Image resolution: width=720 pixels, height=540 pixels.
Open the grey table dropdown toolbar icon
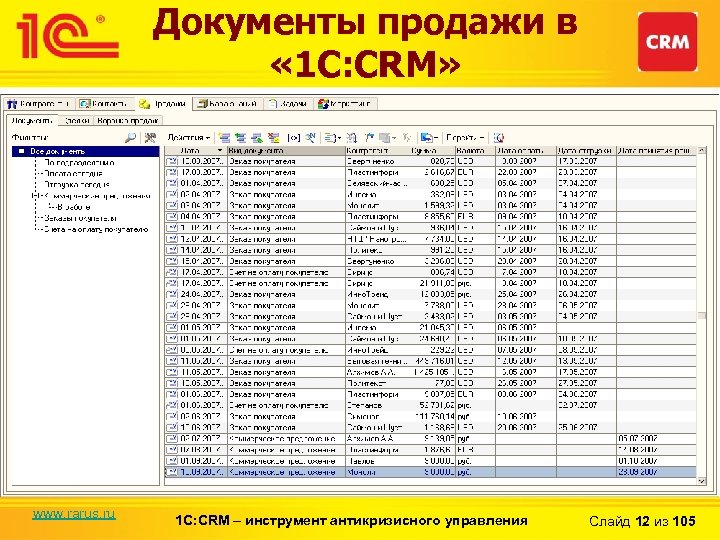tap(388, 137)
